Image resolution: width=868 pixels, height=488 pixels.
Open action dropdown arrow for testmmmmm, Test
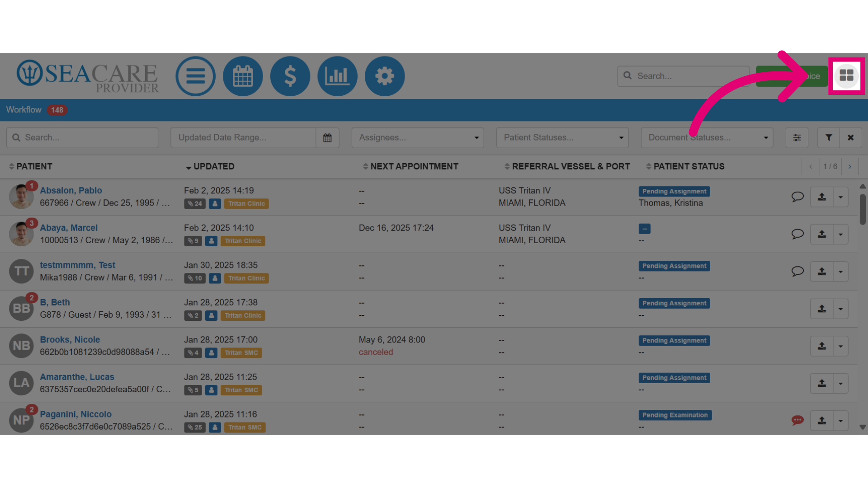[x=841, y=272]
